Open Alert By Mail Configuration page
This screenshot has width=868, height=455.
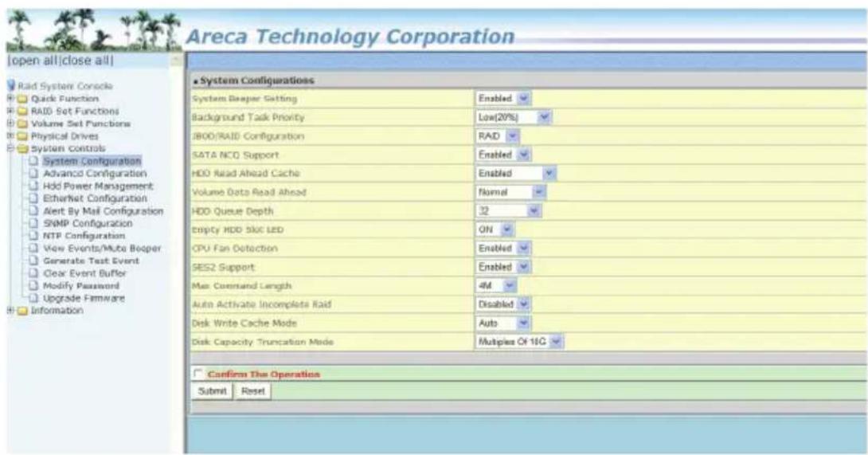pos(103,211)
